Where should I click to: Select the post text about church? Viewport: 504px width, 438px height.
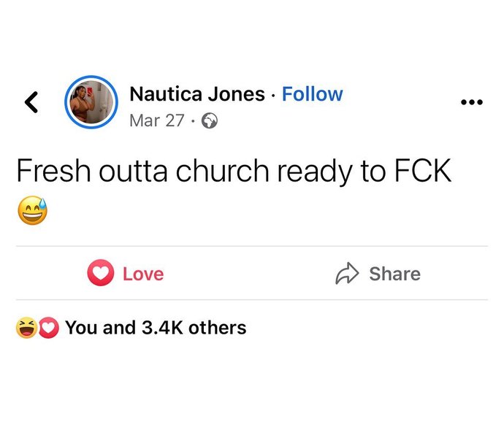pos(234,172)
